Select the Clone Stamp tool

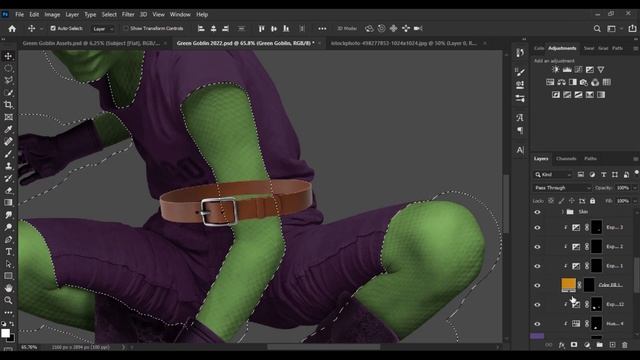[x=8, y=166]
